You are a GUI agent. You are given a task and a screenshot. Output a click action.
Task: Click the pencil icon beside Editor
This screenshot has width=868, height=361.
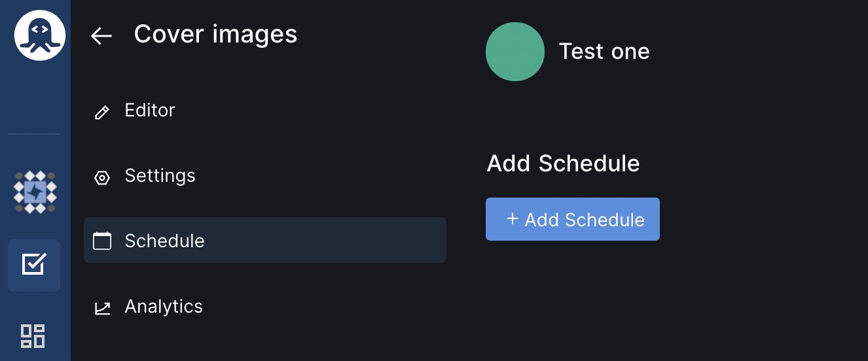click(x=102, y=112)
